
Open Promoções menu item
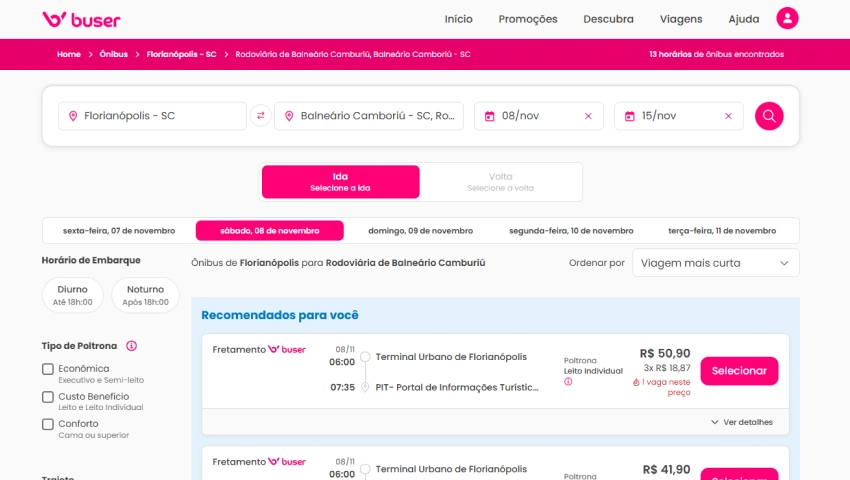tap(528, 19)
